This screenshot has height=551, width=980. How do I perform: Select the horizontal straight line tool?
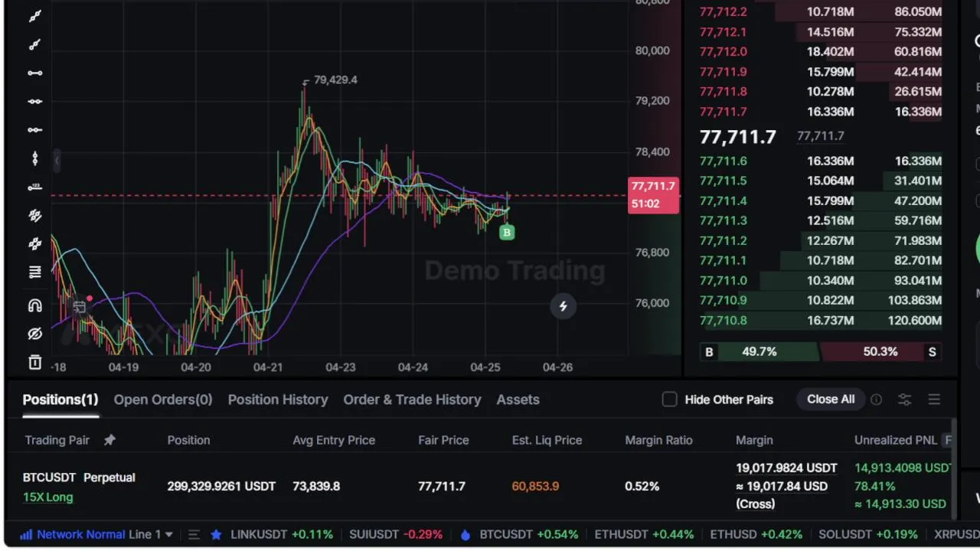34,101
